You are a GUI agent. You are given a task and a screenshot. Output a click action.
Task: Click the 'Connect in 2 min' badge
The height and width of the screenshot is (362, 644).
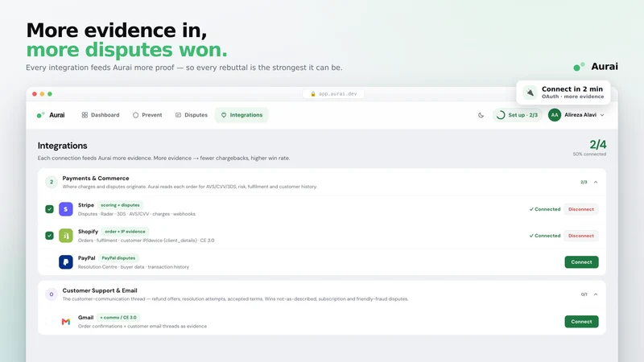[x=563, y=93]
